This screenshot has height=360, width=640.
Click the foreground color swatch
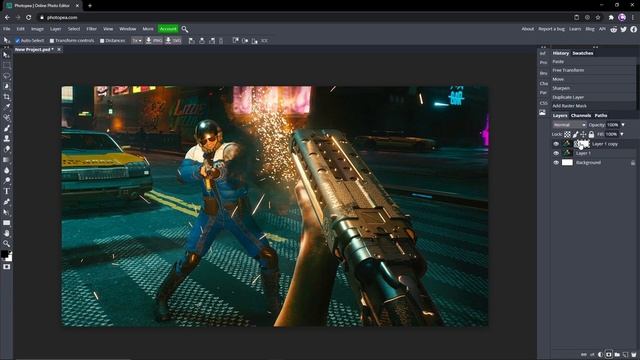(4, 254)
